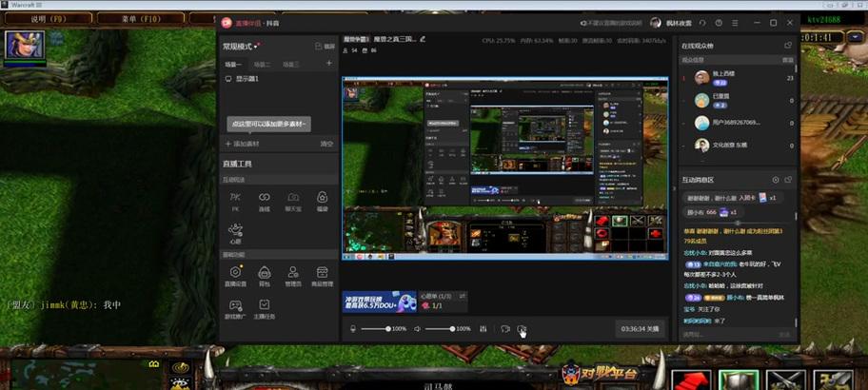Pop out the 在线观众榜 panel
Viewport: 868px width, 390px height.
tap(788, 46)
